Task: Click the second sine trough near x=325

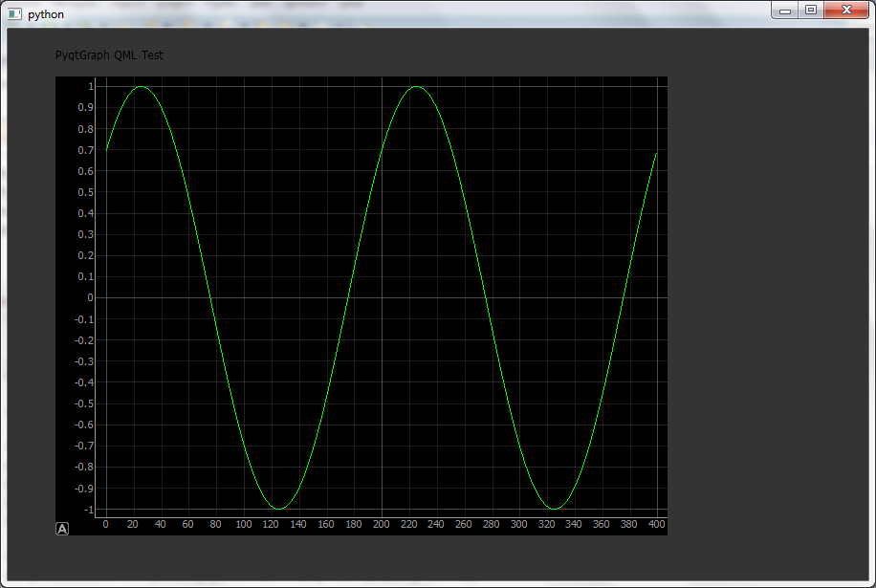Action: [x=555, y=508]
